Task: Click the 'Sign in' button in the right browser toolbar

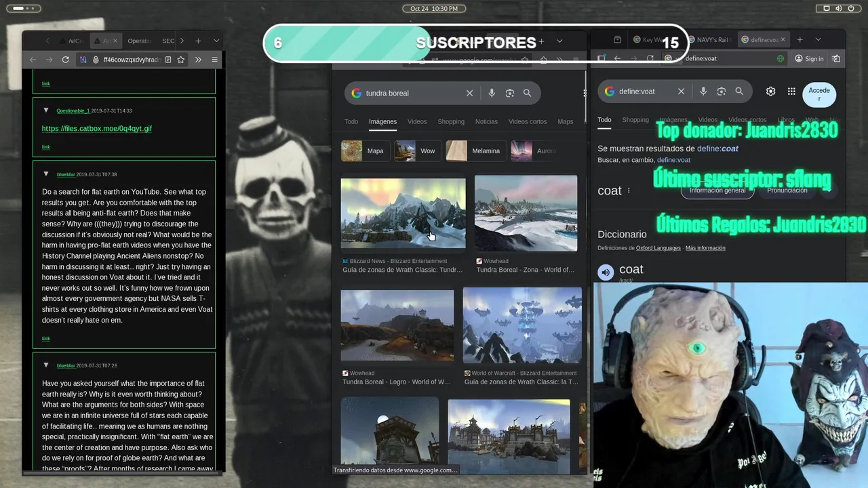Action: click(x=809, y=58)
